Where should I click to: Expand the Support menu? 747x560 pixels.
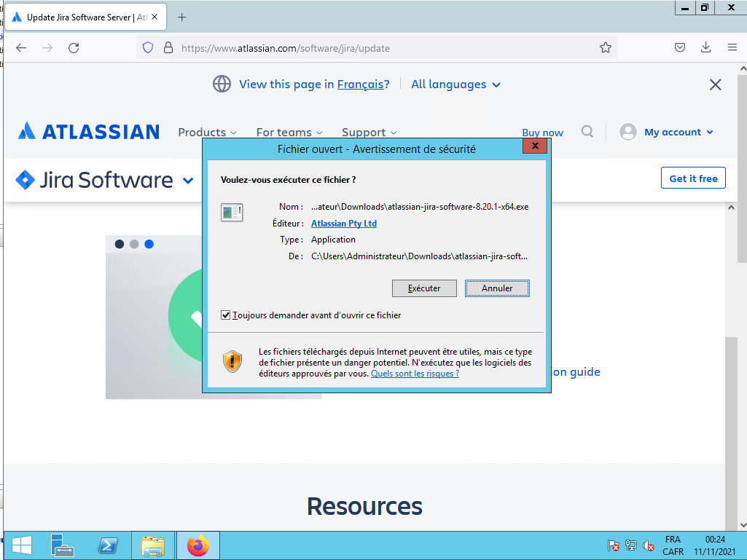point(369,132)
